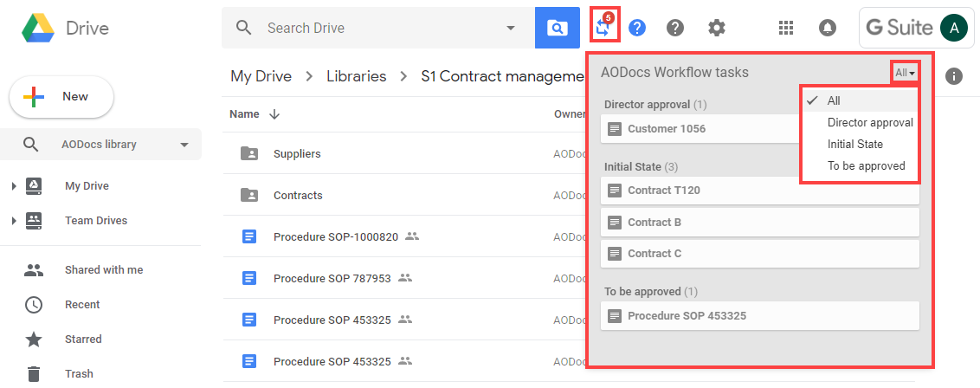This screenshot has width=980, height=388.
Task: Open Contract B workflow task
Action: pos(760,222)
